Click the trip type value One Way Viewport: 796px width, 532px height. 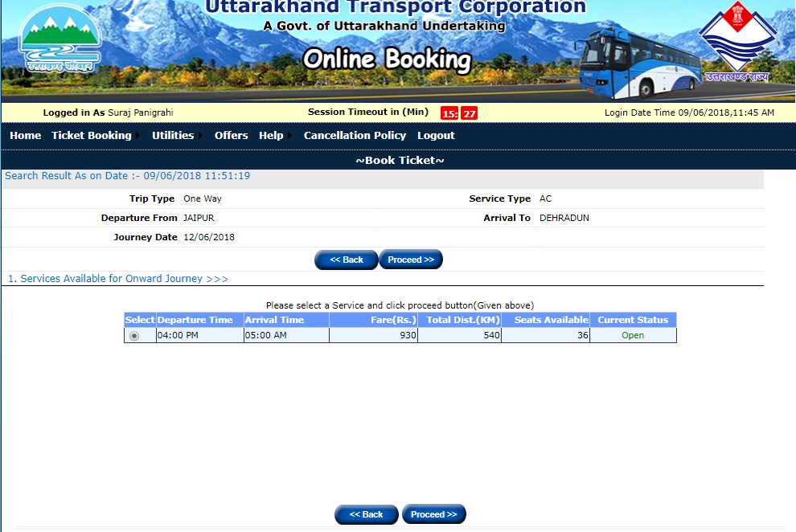pos(203,198)
